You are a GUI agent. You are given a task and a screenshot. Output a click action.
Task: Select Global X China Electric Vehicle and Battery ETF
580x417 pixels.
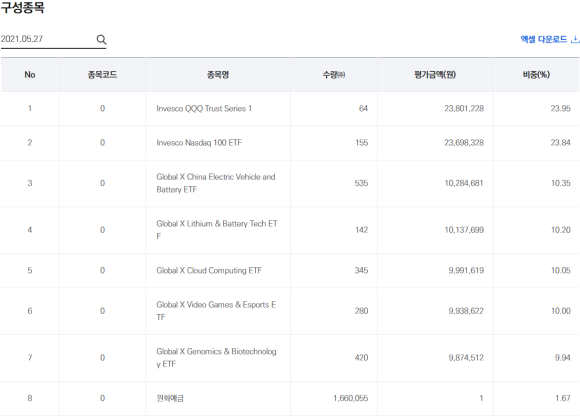pyautogui.click(x=216, y=183)
